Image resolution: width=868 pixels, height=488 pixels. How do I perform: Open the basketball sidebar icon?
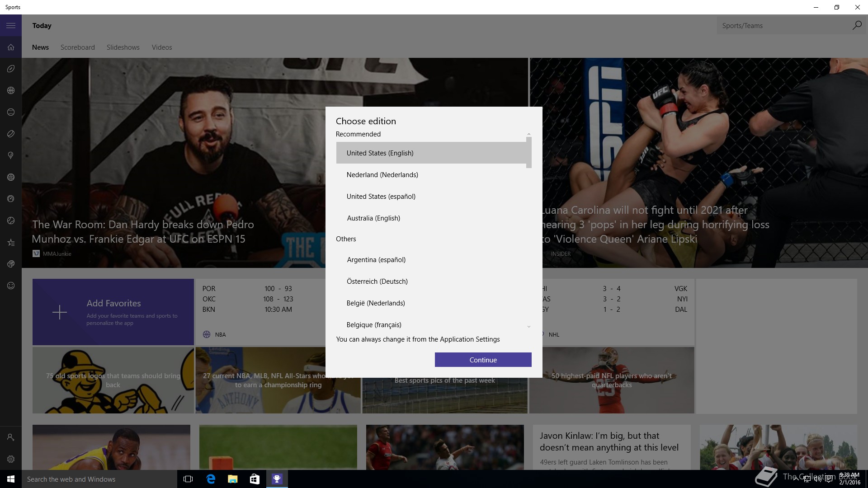[11, 90]
